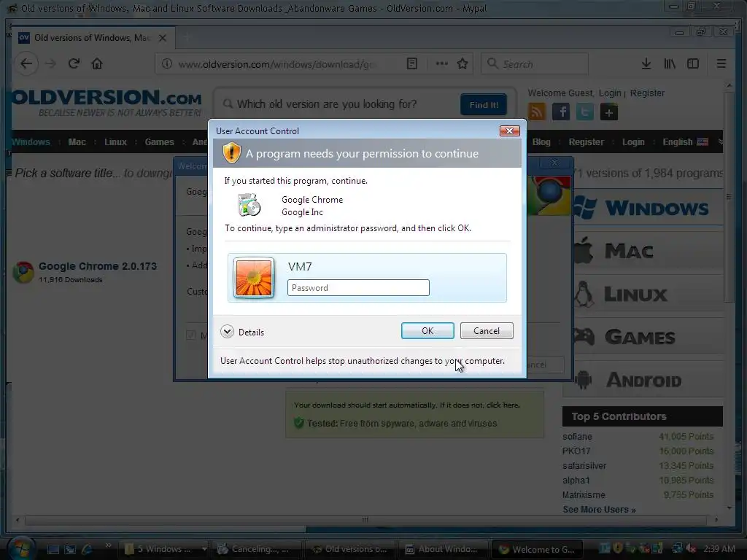Click Register in the black nav bar

pos(586,142)
